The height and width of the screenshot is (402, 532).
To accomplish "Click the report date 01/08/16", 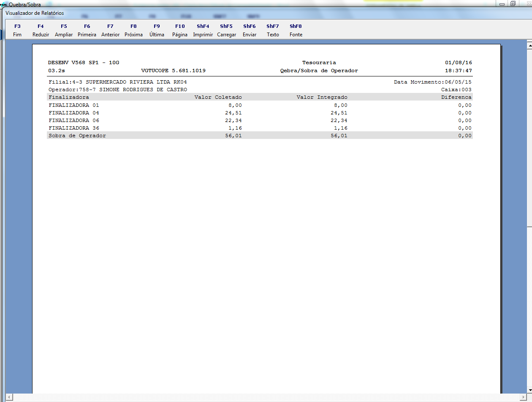I will 459,62.
